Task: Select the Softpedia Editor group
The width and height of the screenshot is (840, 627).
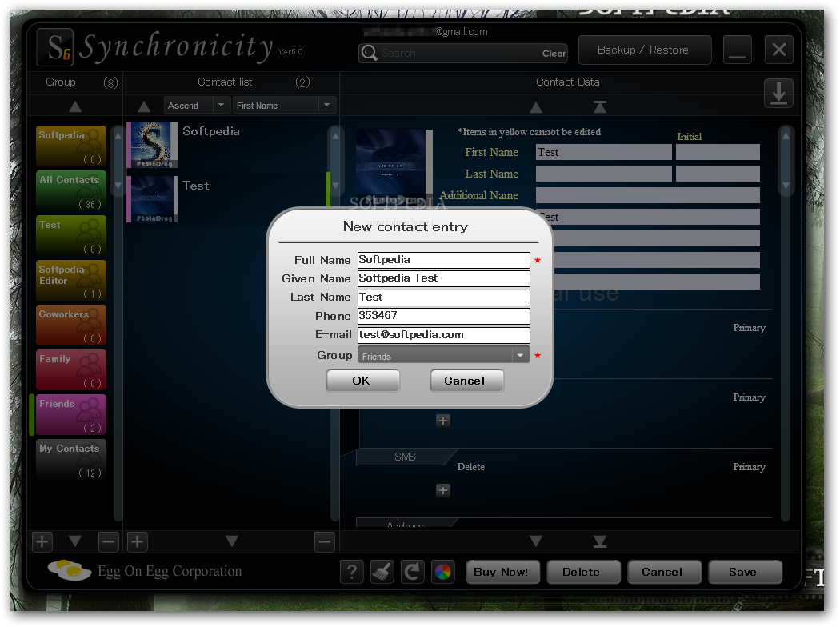Action: [x=71, y=281]
